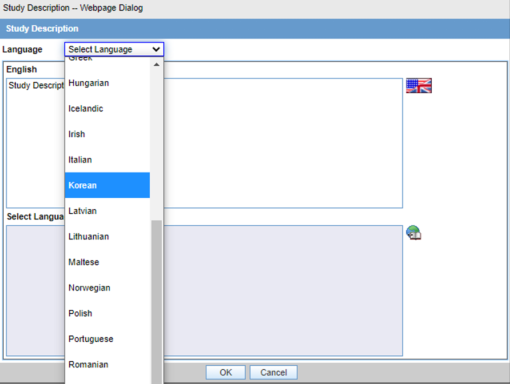Choose Irish from the language list

[107, 134]
